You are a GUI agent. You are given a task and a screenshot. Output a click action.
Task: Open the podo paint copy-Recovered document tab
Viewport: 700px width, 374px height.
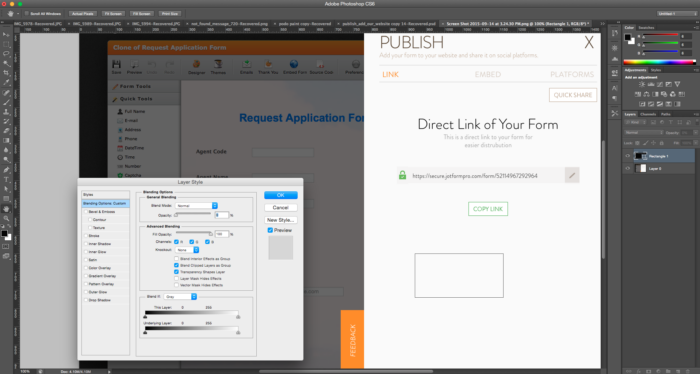pyautogui.click(x=305, y=24)
